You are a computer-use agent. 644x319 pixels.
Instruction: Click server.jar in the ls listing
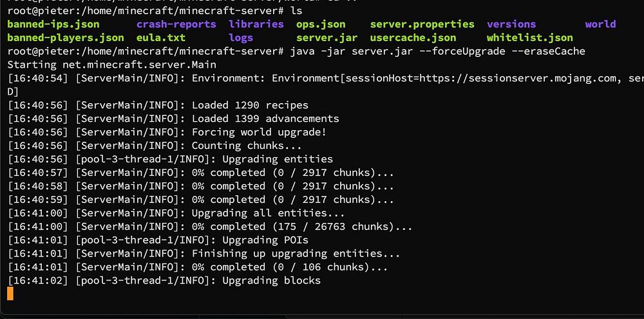[327, 38]
